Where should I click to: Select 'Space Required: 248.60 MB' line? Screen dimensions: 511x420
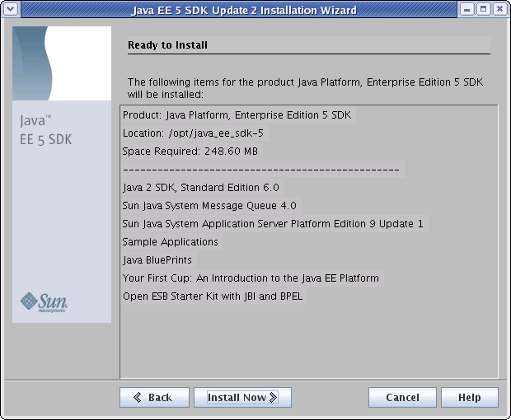point(190,151)
